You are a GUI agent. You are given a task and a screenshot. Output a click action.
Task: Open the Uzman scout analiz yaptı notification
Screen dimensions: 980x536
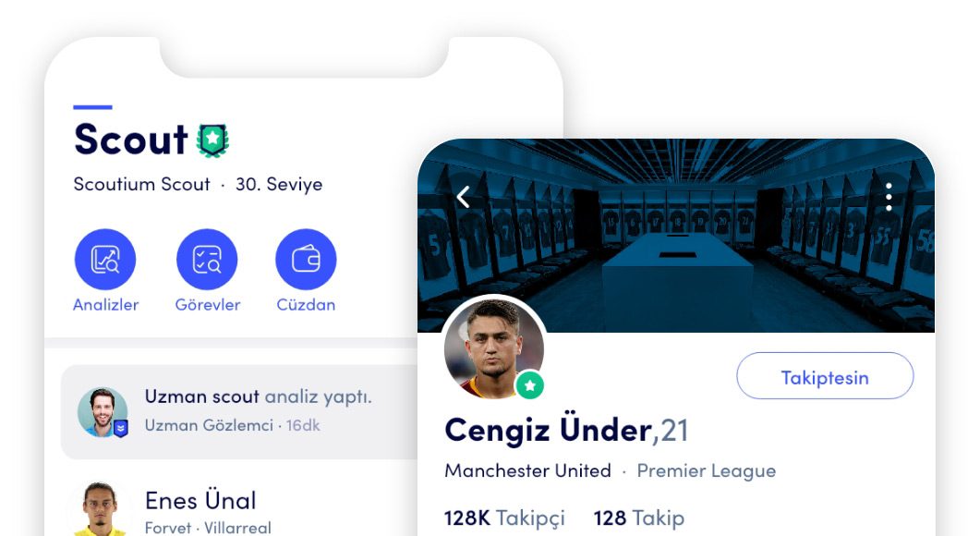[239, 411]
